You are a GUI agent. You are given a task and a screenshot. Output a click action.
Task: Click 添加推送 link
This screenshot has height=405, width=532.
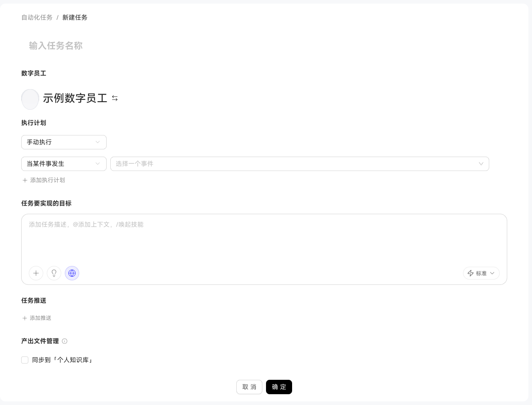[36, 318]
